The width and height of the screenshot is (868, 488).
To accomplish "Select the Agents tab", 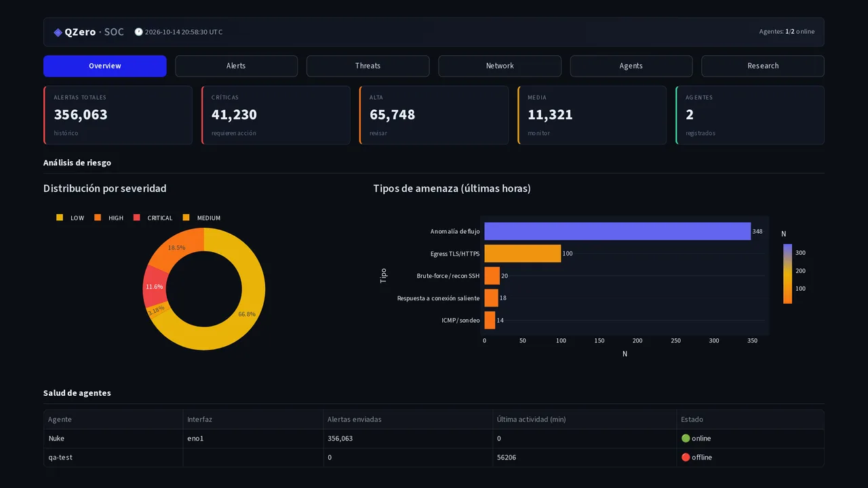I will pos(631,66).
